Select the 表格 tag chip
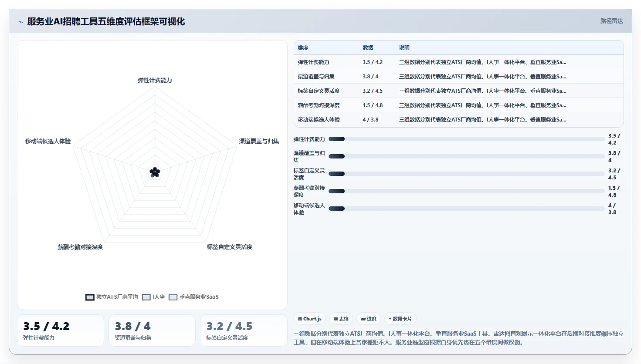641x364 pixels. [x=341, y=319]
